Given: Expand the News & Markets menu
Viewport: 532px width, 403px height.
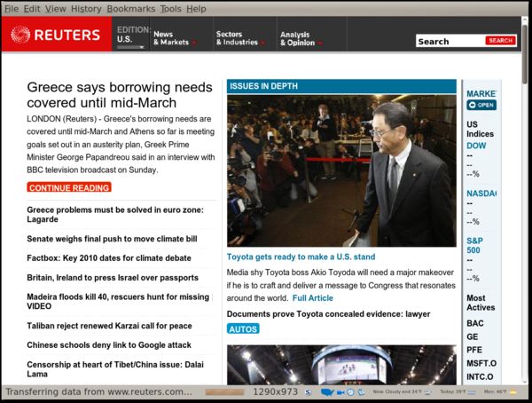Looking at the screenshot, I should 175,38.
